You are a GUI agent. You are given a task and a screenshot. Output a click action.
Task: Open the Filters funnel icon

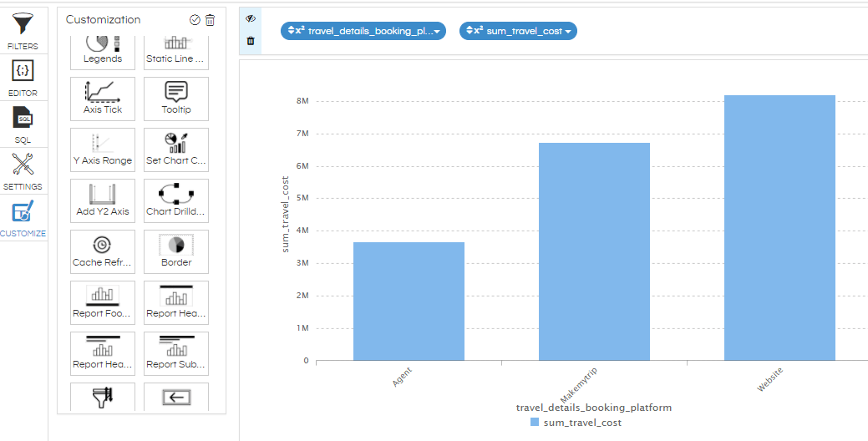[23, 23]
